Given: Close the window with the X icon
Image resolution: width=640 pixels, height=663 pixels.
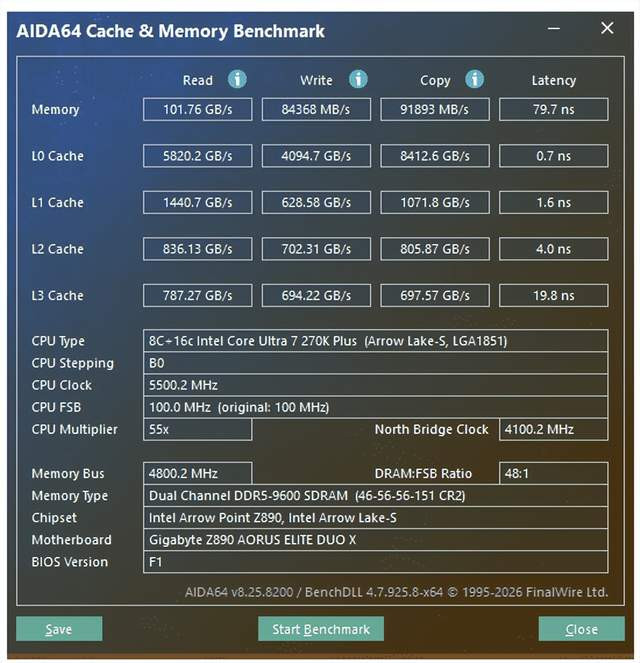Looking at the screenshot, I should pyautogui.click(x=607, y=28).
